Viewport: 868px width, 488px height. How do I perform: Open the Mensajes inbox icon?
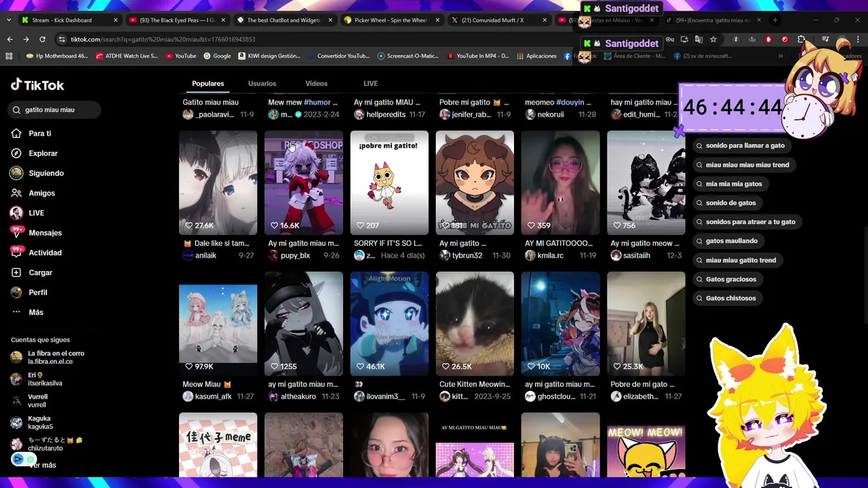pos(16,232)
